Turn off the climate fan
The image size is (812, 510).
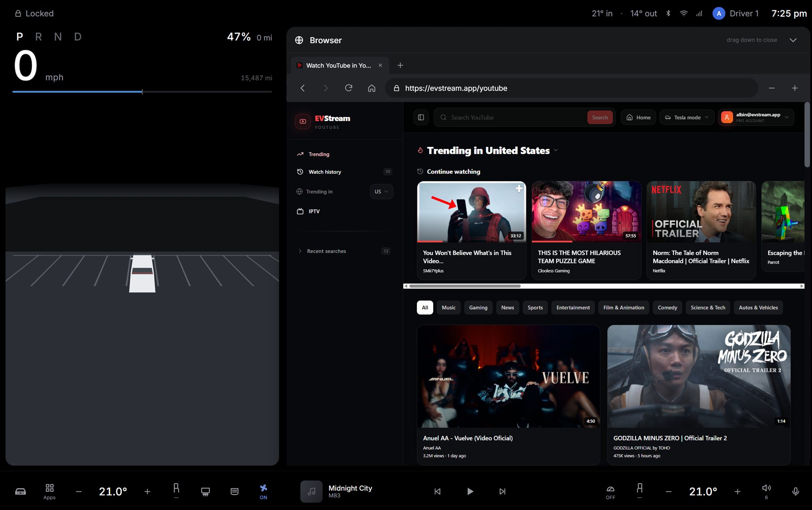263,491
